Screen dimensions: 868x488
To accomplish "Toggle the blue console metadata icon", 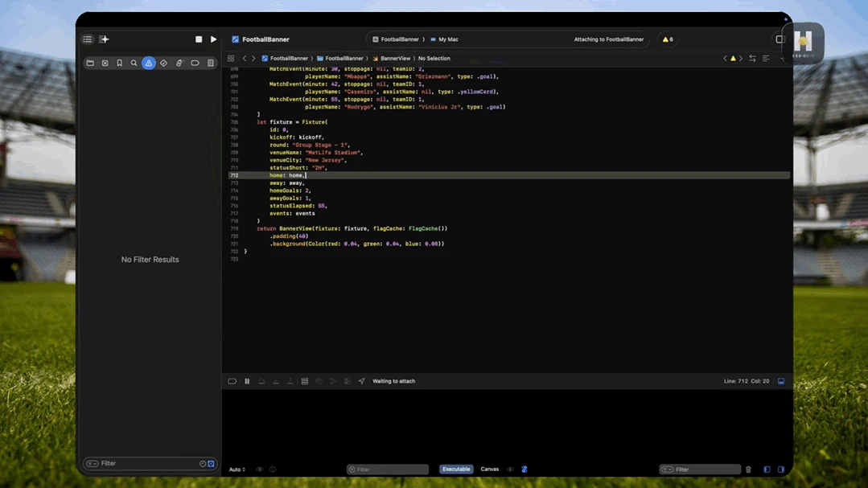I will pos(525,470).
